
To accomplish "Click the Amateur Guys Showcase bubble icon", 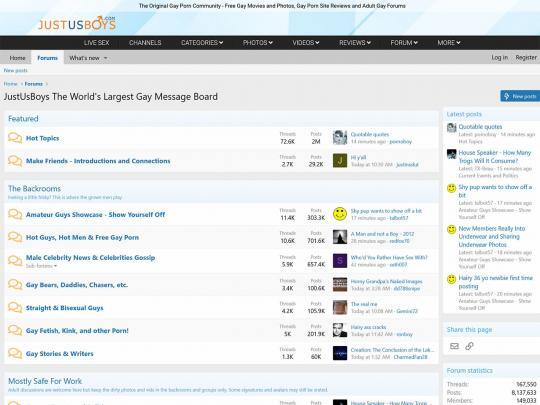I will pyautogui.click(x=15, y=214).
